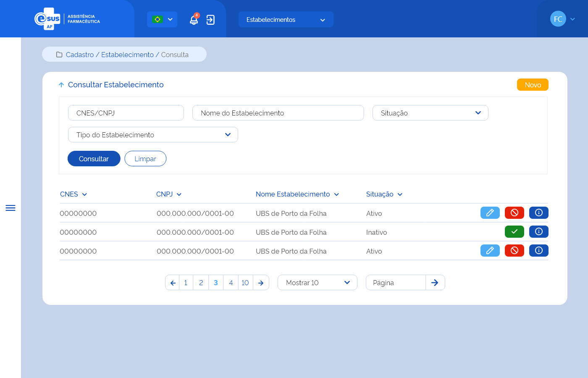Deactivate last row with red block icon
Screen dimensions: 588x378
(x=514, y=251)
